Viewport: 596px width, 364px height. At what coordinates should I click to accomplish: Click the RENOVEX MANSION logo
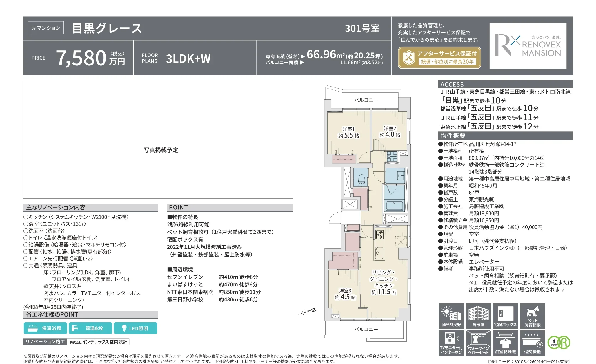528,46
